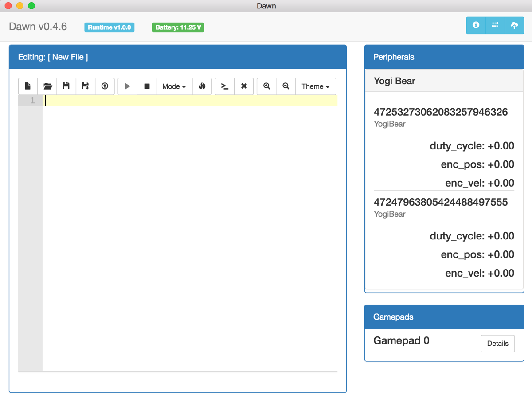Click the Yogi Bear group header

coord(444,81)
